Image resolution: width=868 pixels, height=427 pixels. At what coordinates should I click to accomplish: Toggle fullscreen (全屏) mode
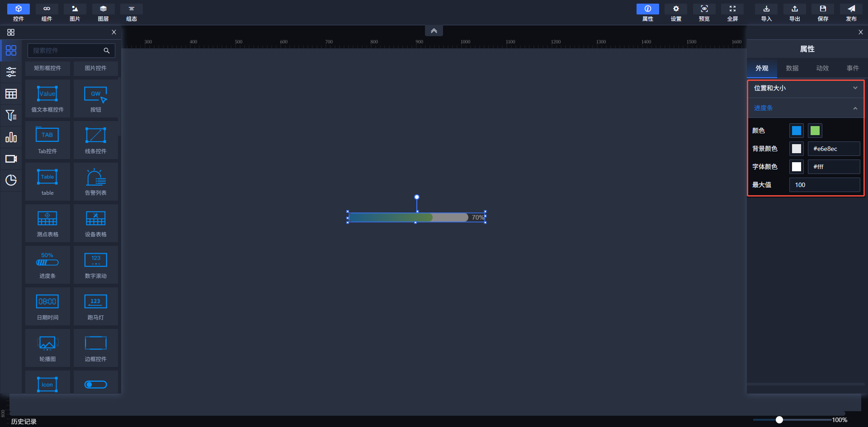coord(732,13)
